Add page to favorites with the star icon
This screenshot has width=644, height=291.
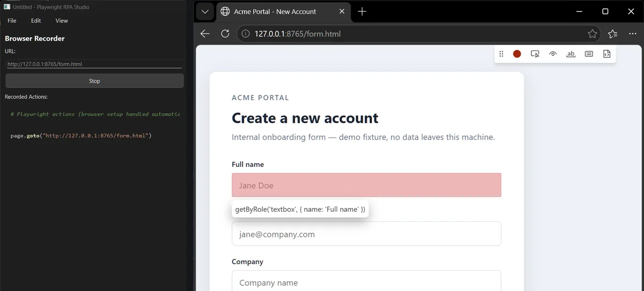pyautogui.click(x=592, y=34)
